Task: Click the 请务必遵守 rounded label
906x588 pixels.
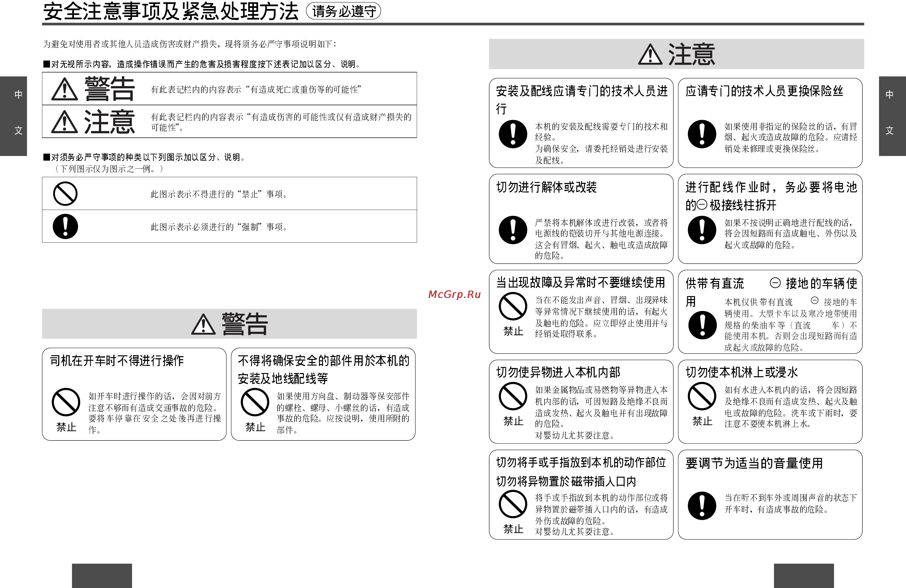Action: coord(343,11)
